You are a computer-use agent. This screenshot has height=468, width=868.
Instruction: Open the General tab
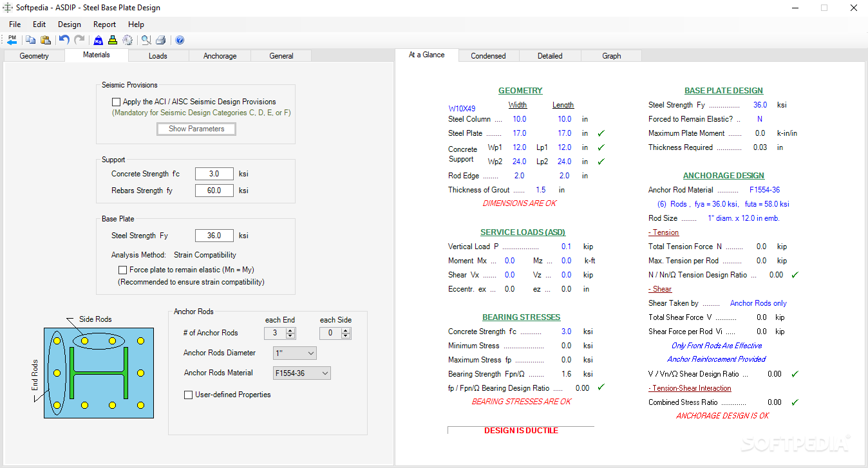point(281,56)
